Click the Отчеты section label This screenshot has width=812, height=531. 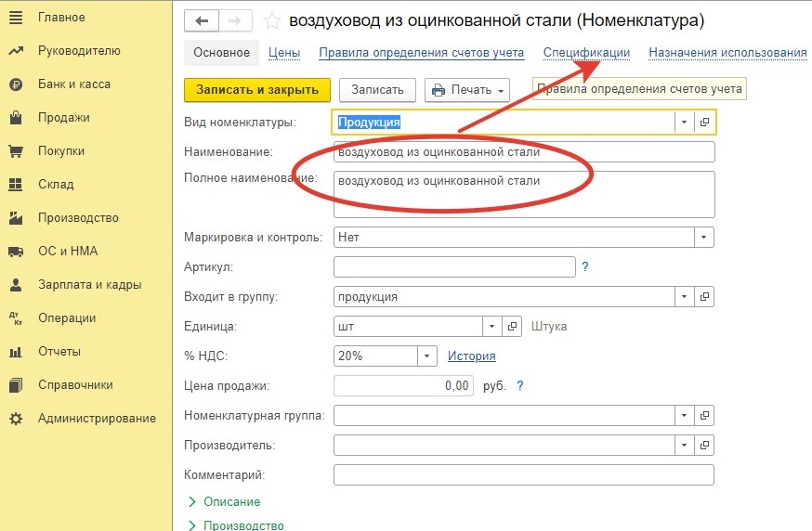pos(59,352)
